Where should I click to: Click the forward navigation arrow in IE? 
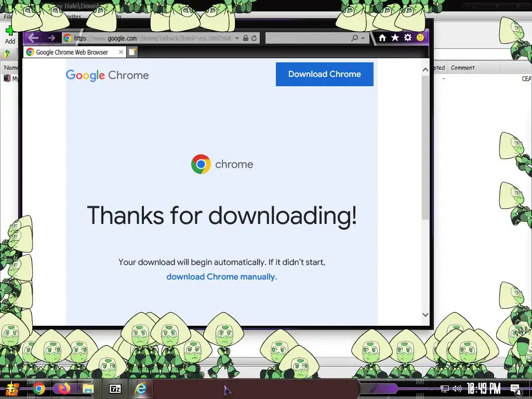[x=51, y=38]
